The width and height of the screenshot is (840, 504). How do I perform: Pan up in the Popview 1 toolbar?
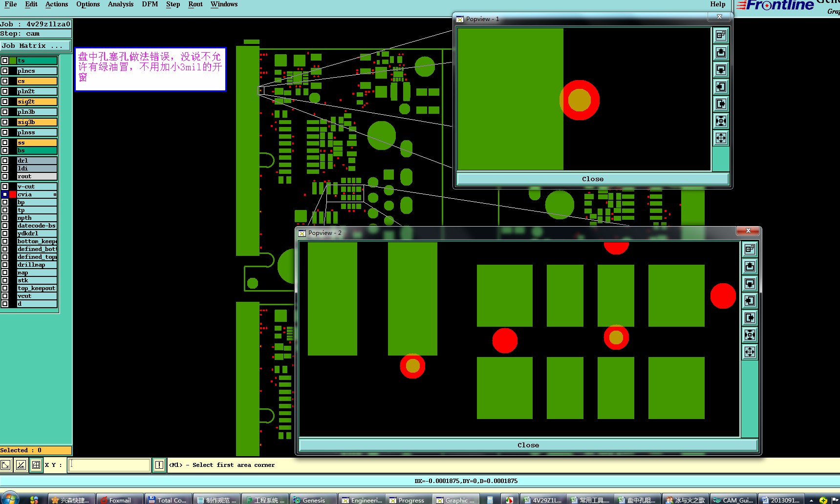(721, 52)
